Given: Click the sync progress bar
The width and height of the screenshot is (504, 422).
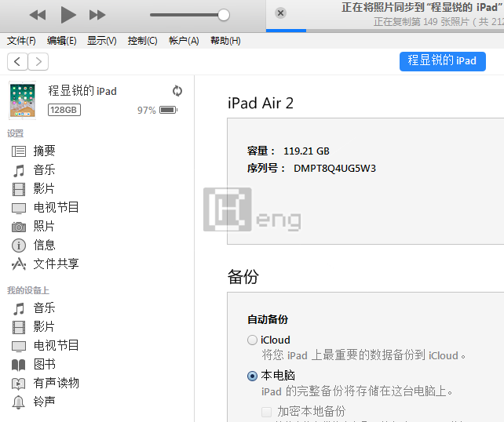Looking at the screenshot, I should 385,31.
